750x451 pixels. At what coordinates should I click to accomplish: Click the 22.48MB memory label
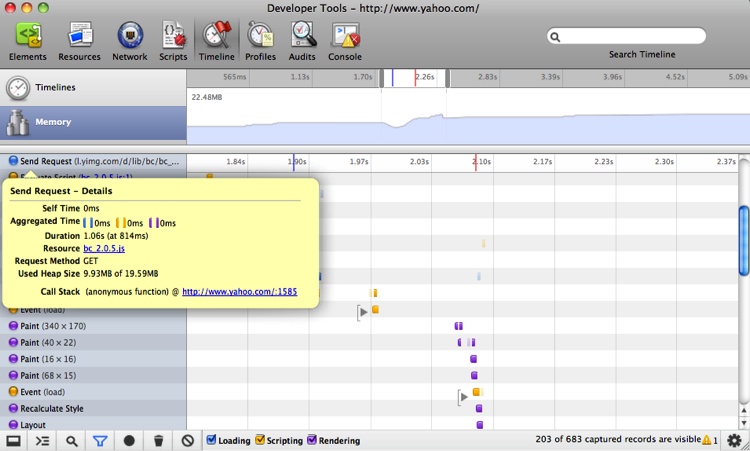(207, 97)
